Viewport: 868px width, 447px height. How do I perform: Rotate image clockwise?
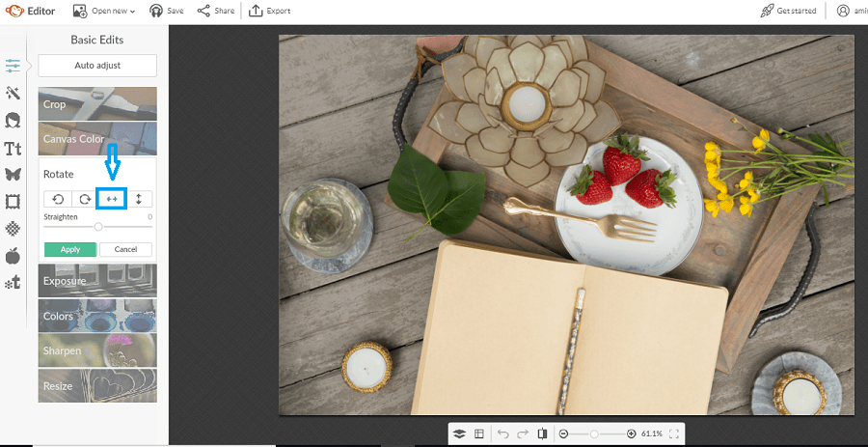(85, 199)
